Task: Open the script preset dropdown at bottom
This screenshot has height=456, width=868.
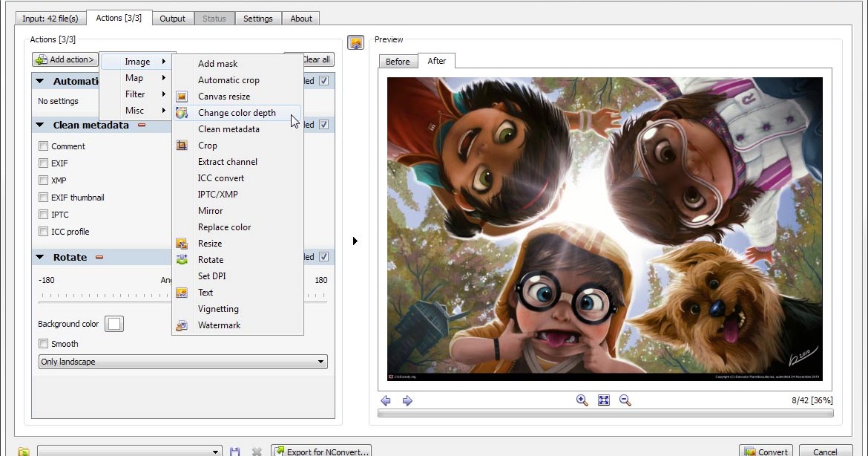Action: click(x=130, y=452)
